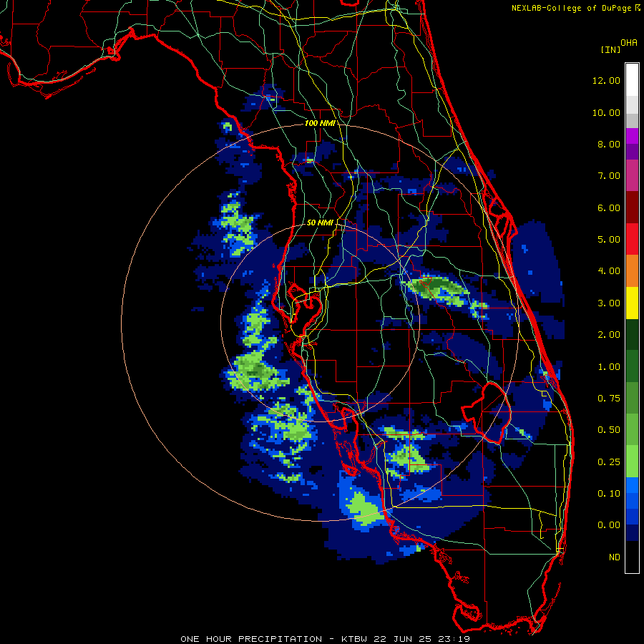Screen dimensions: 644x644
Task: Pick the bright red swatch beside 5.00
Action: pyautogui.click(x=632, y=240)
